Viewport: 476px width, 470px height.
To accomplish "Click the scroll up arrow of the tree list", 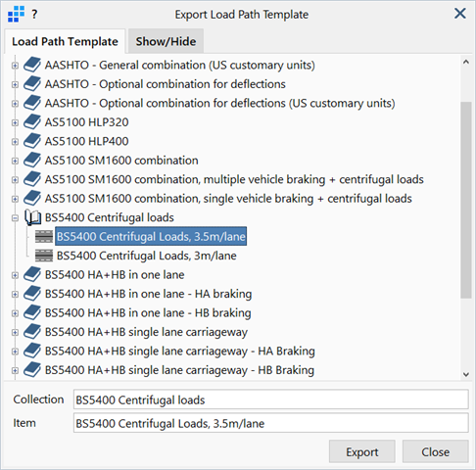I will (x=466, y=62).
